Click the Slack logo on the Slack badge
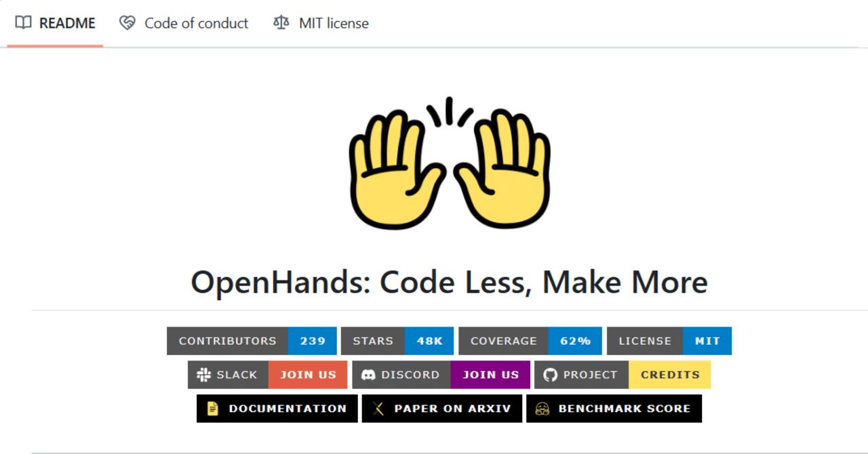This screenshot has height=454, width=868. click(202, 375)
